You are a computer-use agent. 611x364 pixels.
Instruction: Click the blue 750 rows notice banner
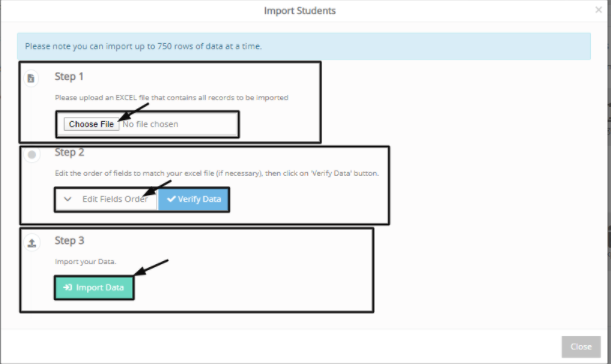[x=304, y=46]
